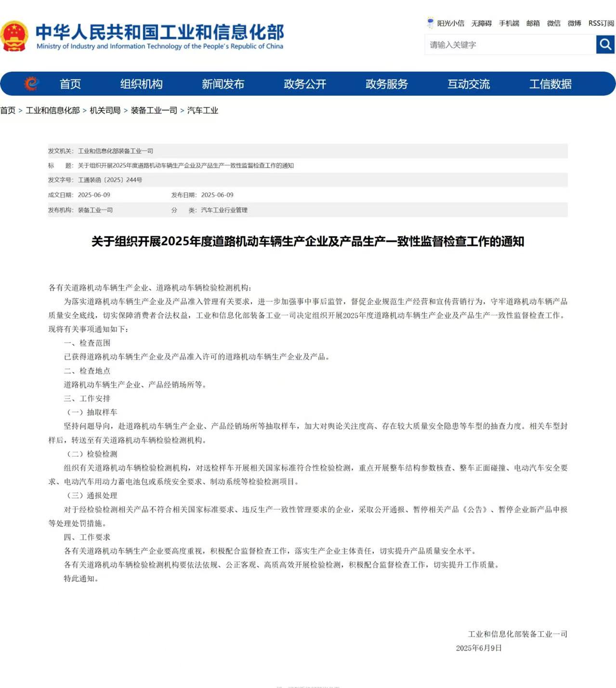This screenshot has width=616, height=688.
Task: Focus the 请输入关键字 search field
Action: pos(510,44)
